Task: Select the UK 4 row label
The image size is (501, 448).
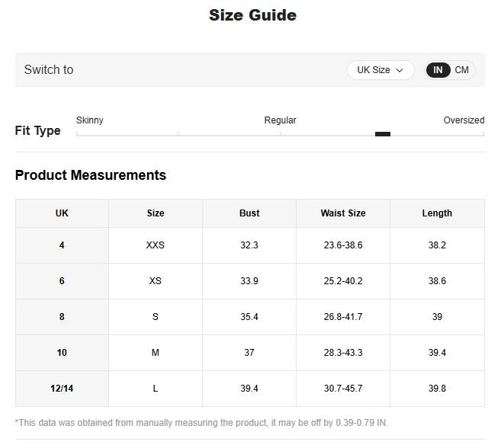Action: tap(62, 245)
